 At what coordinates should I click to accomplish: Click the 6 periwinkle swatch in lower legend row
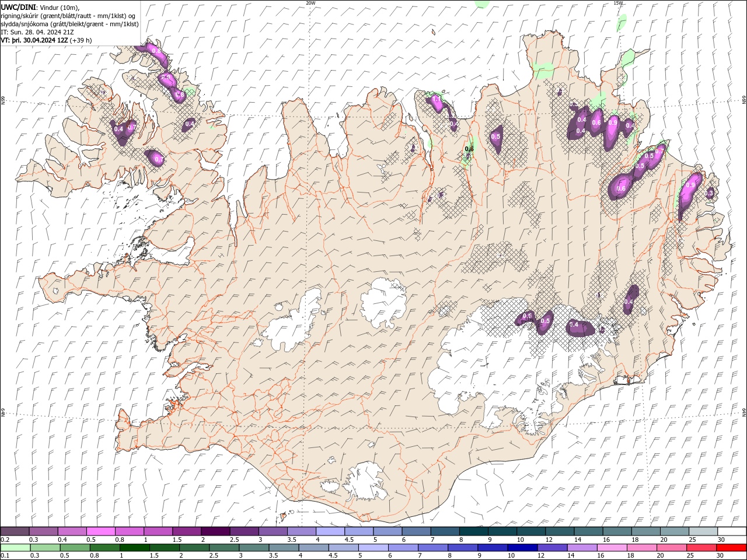coord(403,548)
